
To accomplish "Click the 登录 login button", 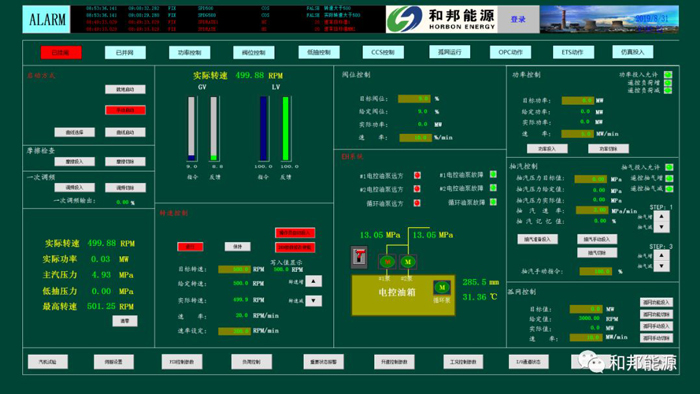I will coord(518,19).
